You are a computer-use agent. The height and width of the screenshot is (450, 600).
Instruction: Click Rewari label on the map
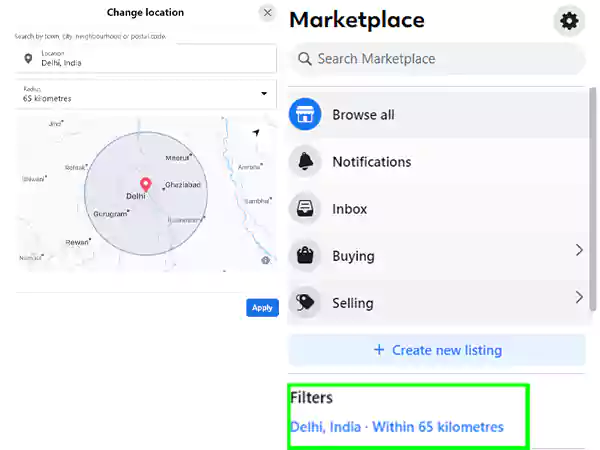tap(77, 243)
